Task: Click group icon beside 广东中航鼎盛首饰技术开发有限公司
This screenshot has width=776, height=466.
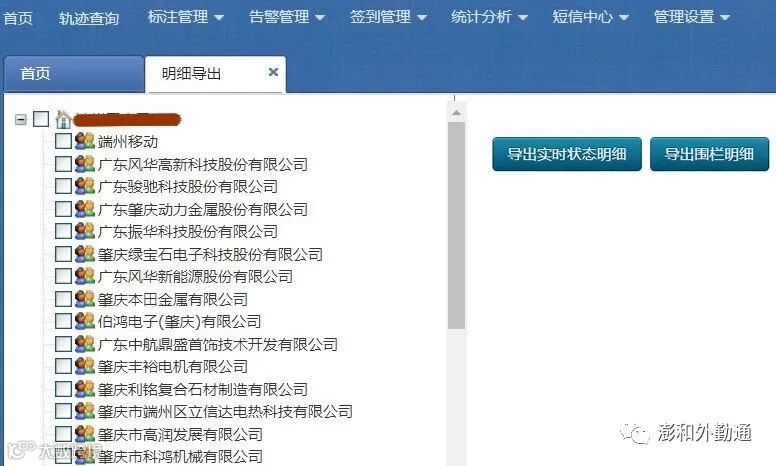Action: click(85, 344)
